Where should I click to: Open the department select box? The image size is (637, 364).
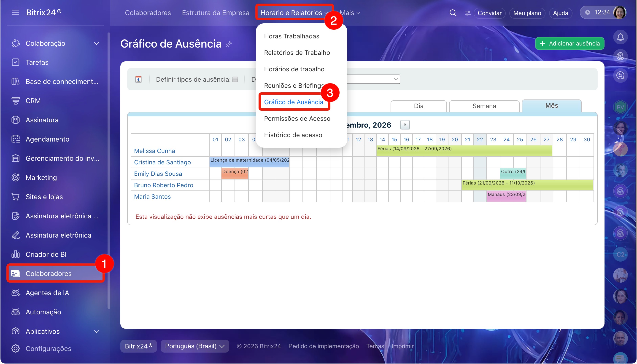pyautogui.click(x=373, y=79)
